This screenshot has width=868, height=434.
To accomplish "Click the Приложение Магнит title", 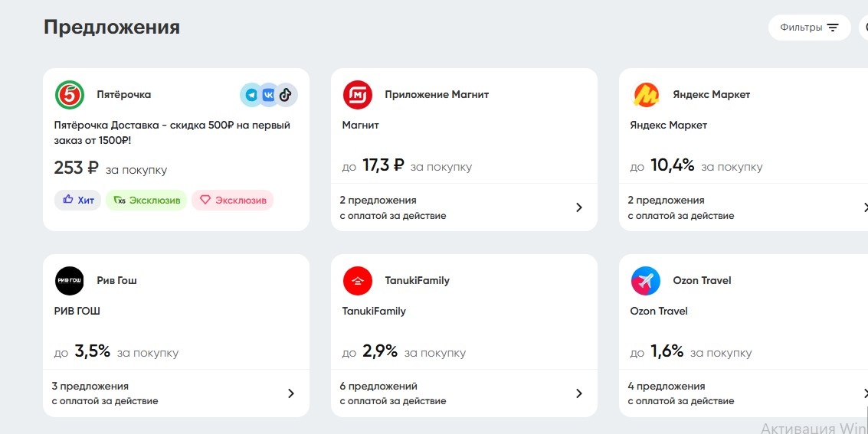I will click(437, 95).
